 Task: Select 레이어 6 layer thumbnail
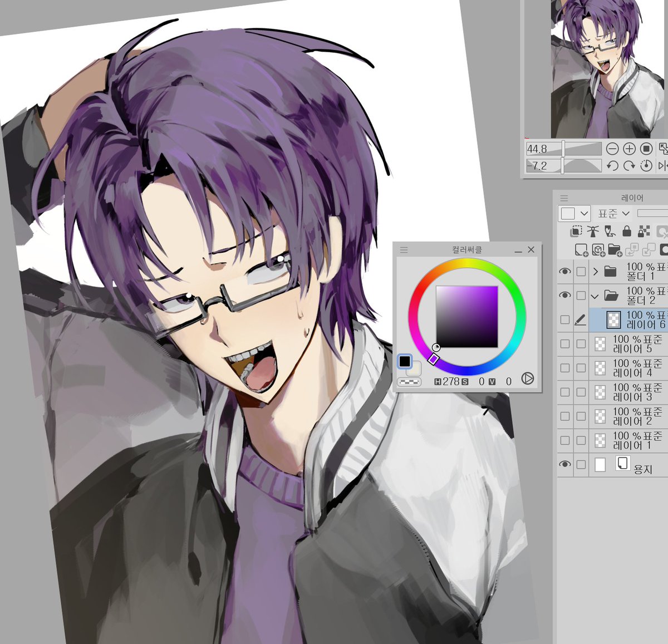[x=613, y=320]
